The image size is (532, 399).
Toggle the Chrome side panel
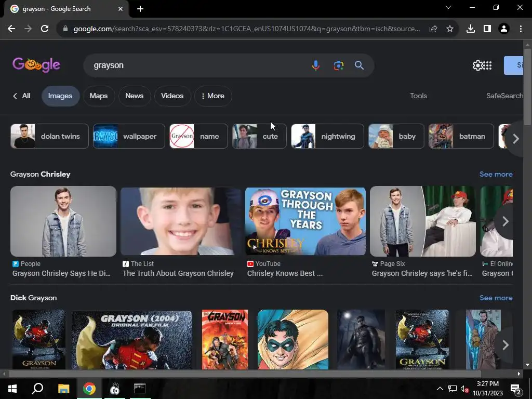coord(487,29)
